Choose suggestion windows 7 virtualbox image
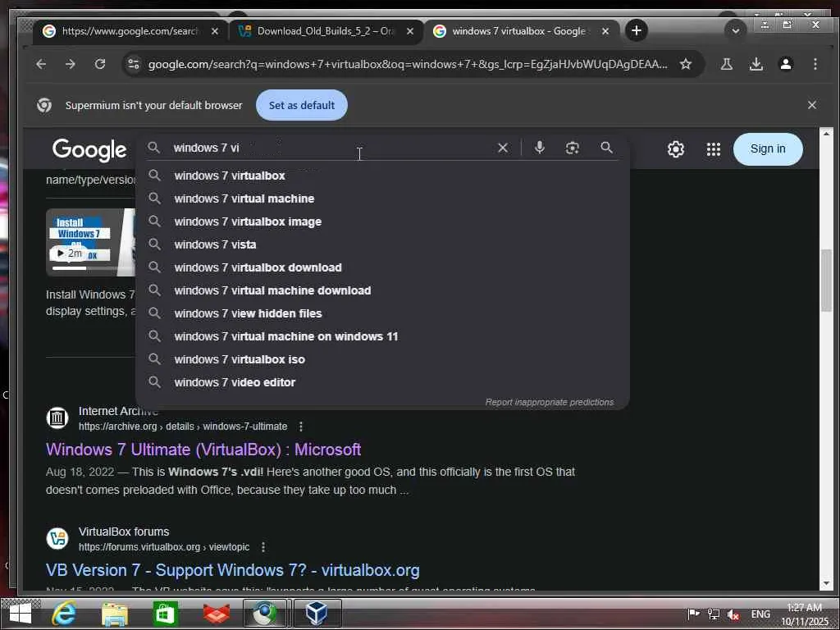840x630 pixels. 382,221
